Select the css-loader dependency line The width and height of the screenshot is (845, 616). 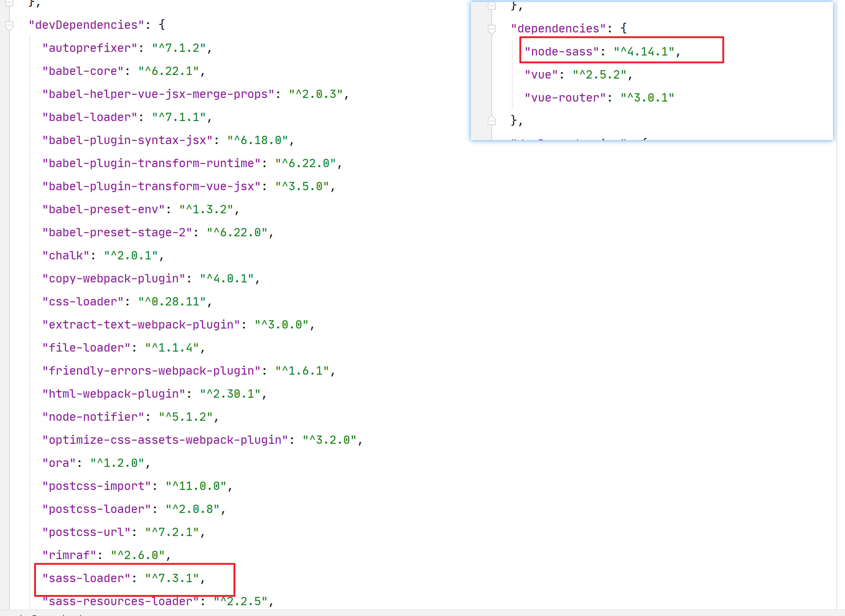[x=127, y=302]
